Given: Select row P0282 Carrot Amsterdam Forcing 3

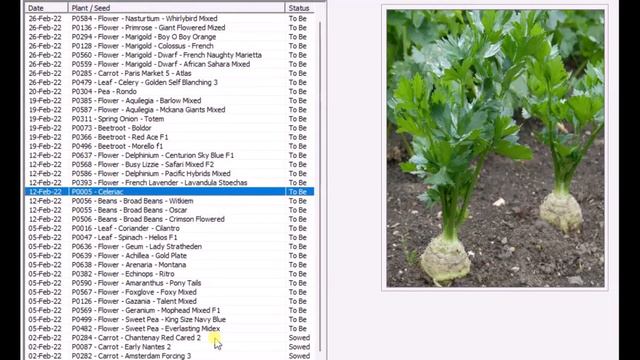Looking at the screenshot, I should (x=169, y=356).
